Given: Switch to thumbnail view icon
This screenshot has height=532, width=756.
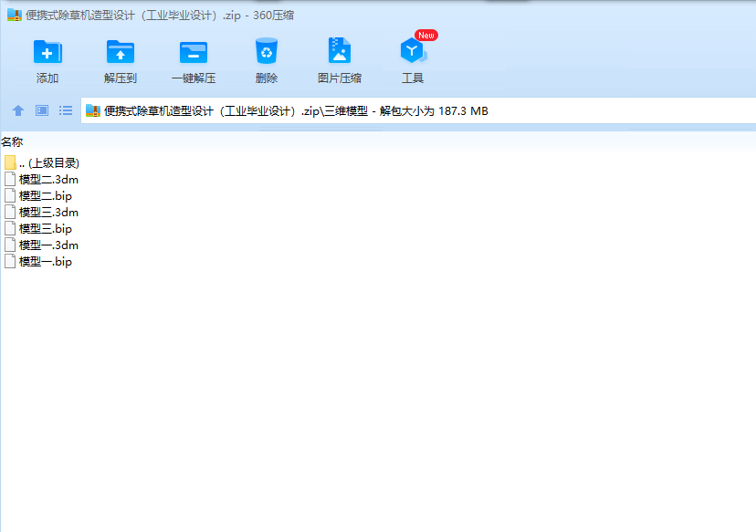Looking at the screenshot, I should [42, 110].
